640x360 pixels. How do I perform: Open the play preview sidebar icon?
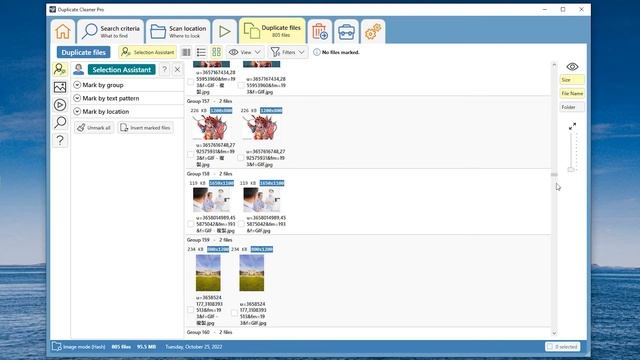point(60,105)
